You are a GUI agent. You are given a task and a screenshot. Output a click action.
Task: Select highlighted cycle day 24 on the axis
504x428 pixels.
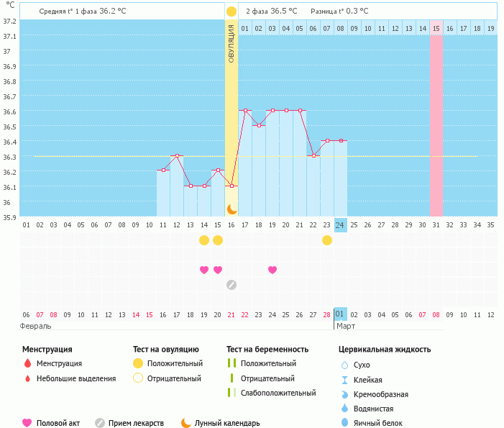click(x=341, y=225)
